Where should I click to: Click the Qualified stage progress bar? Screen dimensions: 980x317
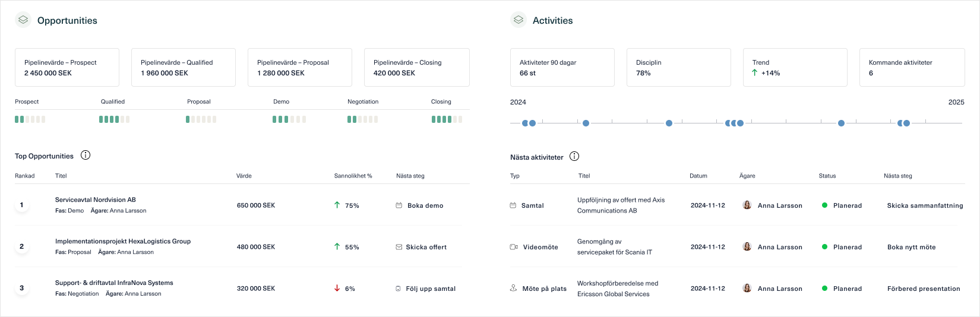point(114,119)
